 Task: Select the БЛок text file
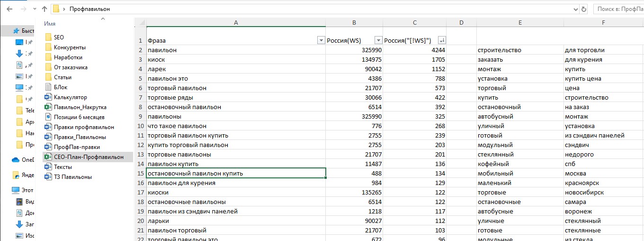(x=61, y=87)
